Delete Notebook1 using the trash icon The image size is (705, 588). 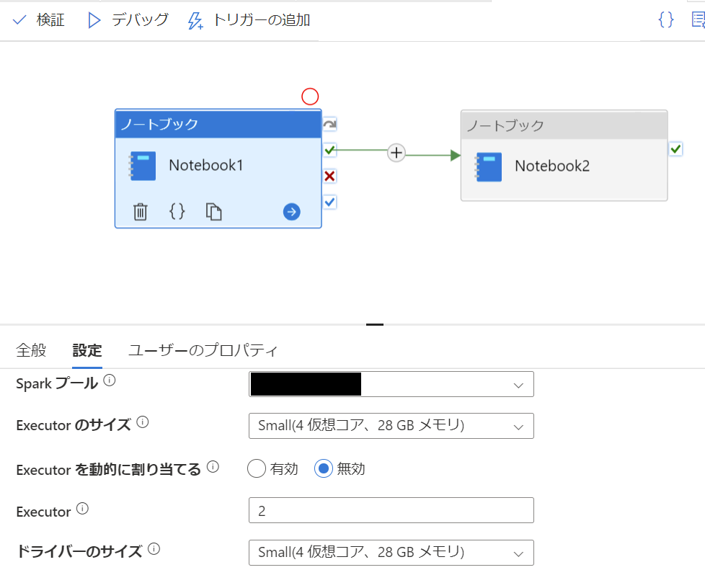pos(140,211)
